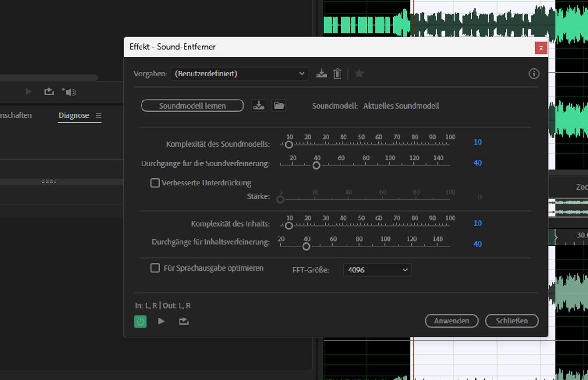This screenshot has width=588, height=380.
Task: Enable Für Sprachausgabe optimieren
Action: click(155, 268)
